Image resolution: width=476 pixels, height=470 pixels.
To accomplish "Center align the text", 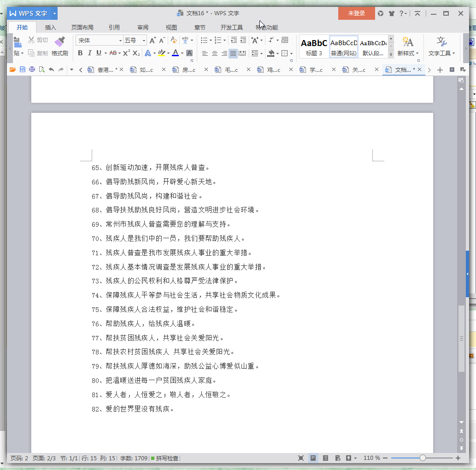I will (x=215, y=53).
